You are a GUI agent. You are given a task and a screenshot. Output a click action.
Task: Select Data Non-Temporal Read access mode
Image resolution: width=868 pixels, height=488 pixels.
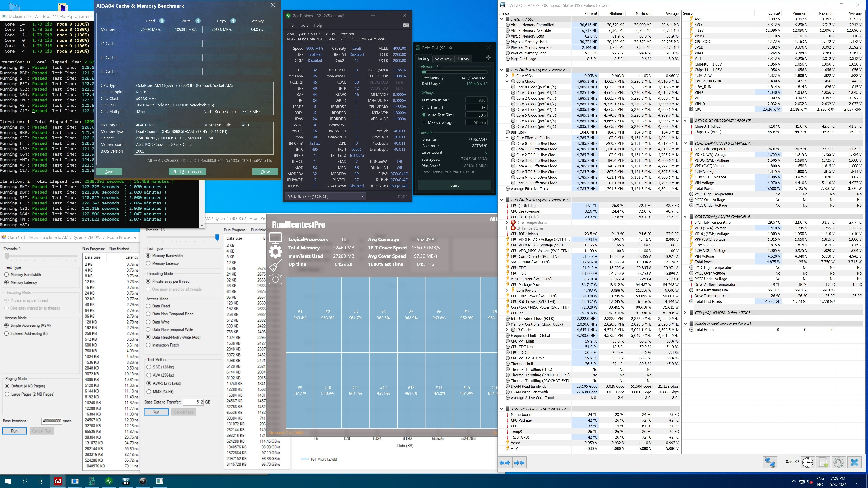pos(170,314)
